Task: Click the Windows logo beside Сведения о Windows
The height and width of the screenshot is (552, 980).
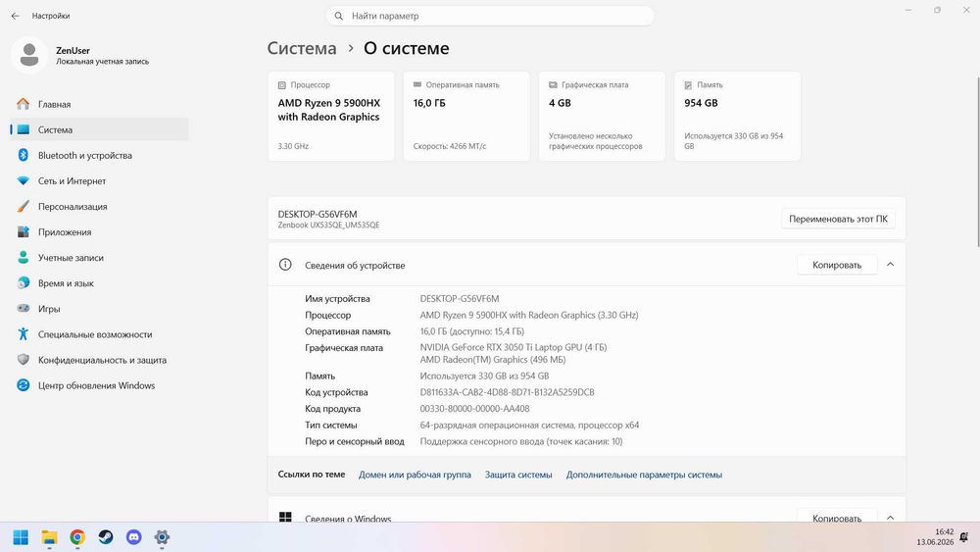Action: [285, 517]
